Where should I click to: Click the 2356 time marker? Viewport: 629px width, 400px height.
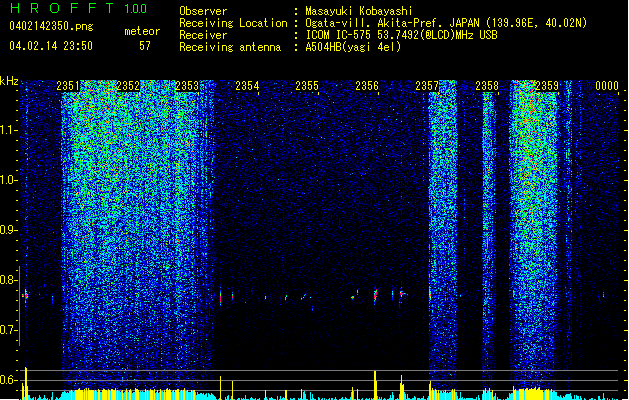[x=367, y=86]
